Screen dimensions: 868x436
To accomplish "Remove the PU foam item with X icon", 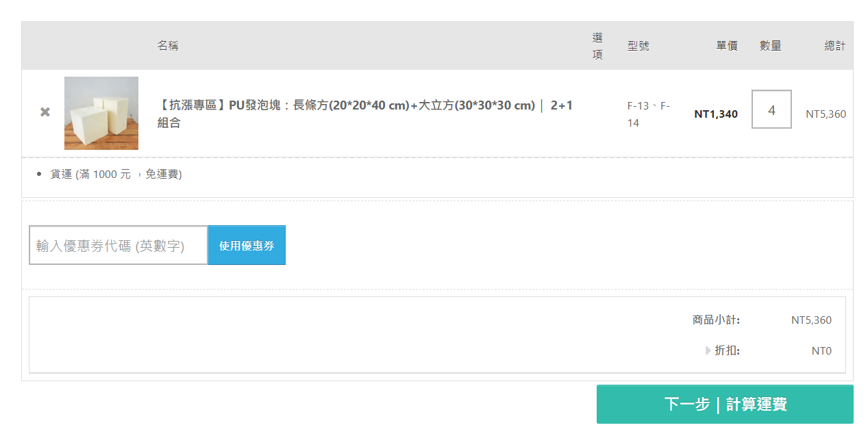I will 45,112.
